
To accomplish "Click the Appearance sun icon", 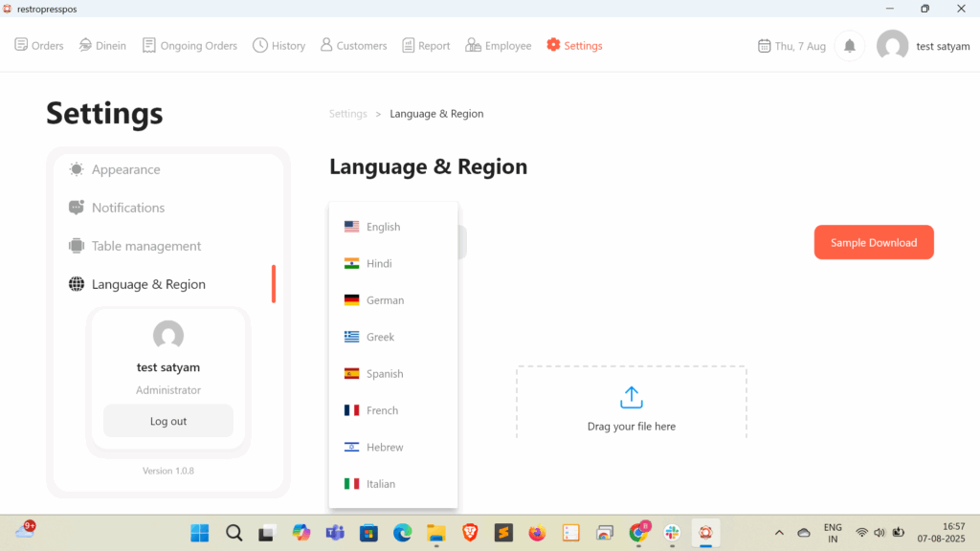I will click(77, 169).
